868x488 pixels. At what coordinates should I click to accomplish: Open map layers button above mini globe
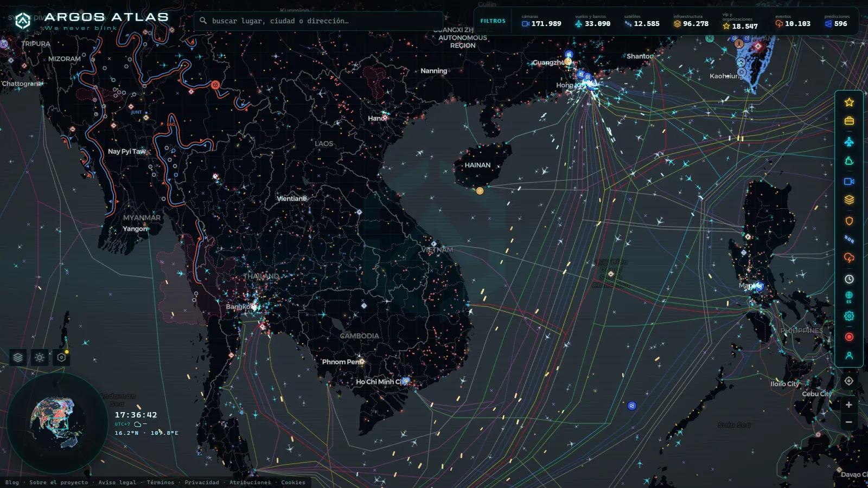pos(18,357)
